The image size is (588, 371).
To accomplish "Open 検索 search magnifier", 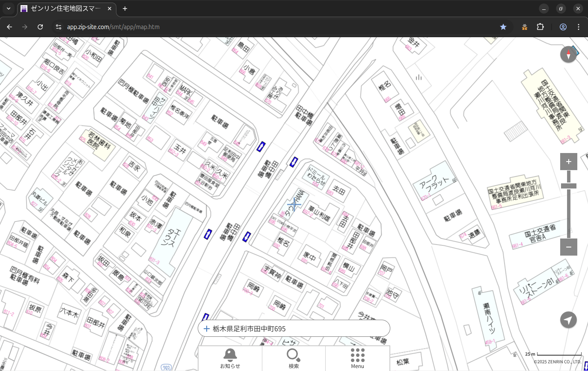I will click(294, 358).
